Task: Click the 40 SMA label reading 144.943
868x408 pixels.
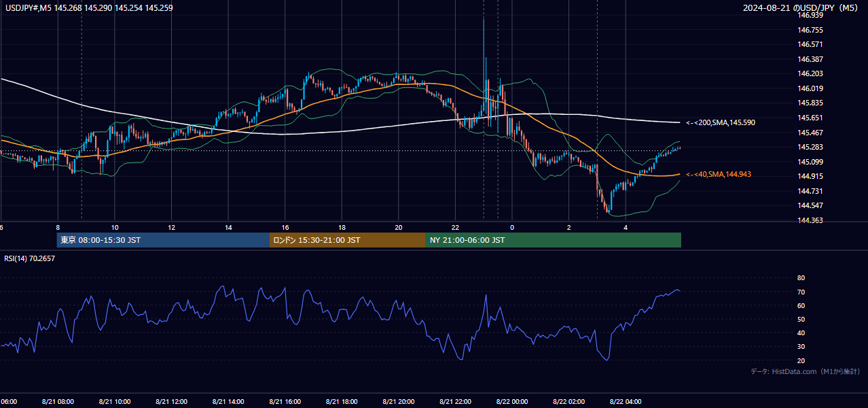Action: (719, 175)
